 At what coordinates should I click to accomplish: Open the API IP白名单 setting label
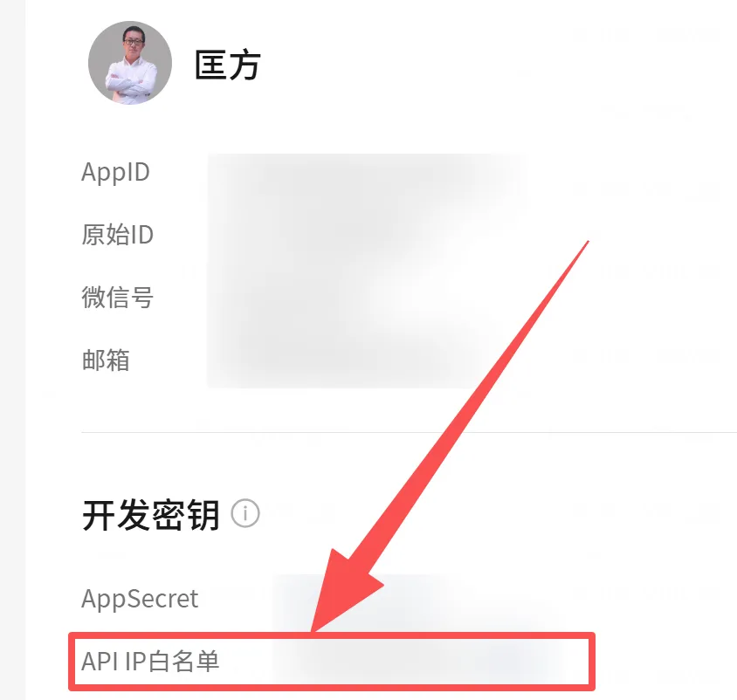[x=150, y=661]
